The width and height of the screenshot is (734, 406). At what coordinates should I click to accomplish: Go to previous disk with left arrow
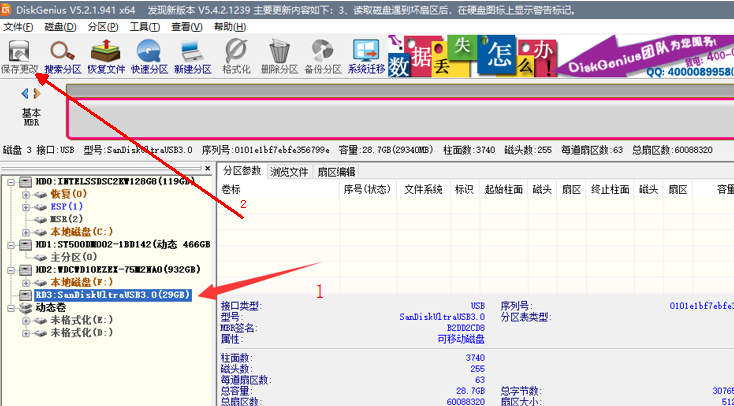pos(25,94)
